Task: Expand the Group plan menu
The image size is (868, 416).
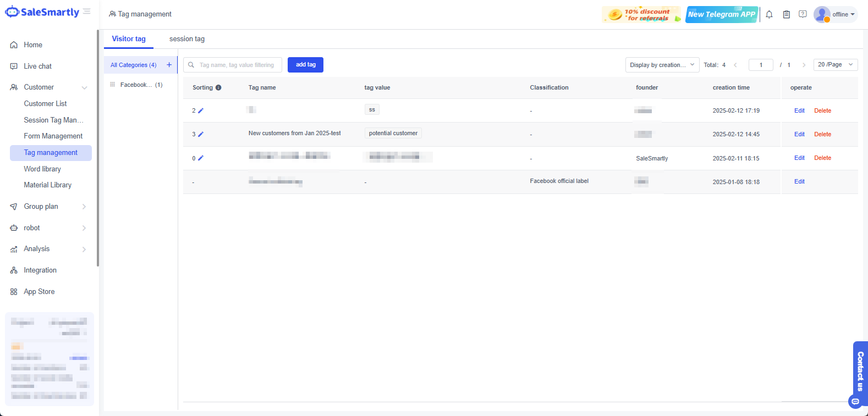Action: point(48,207)
